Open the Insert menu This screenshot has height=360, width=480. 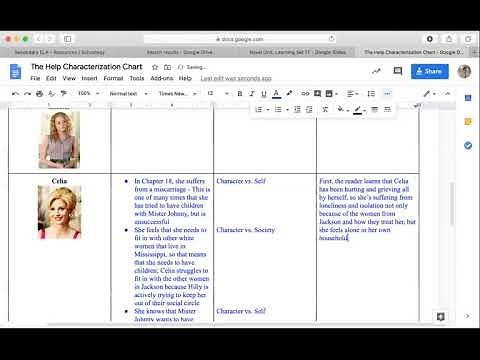click(x=90, y=78)
